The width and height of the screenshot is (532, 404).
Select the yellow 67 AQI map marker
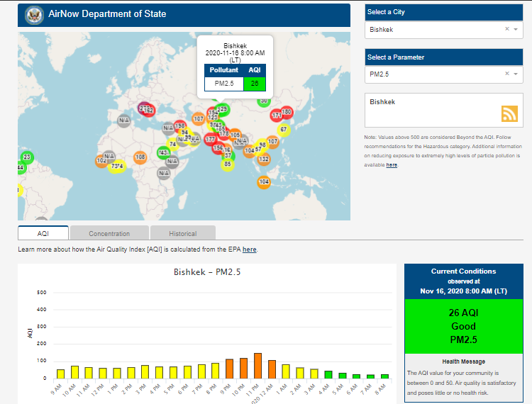284,130
